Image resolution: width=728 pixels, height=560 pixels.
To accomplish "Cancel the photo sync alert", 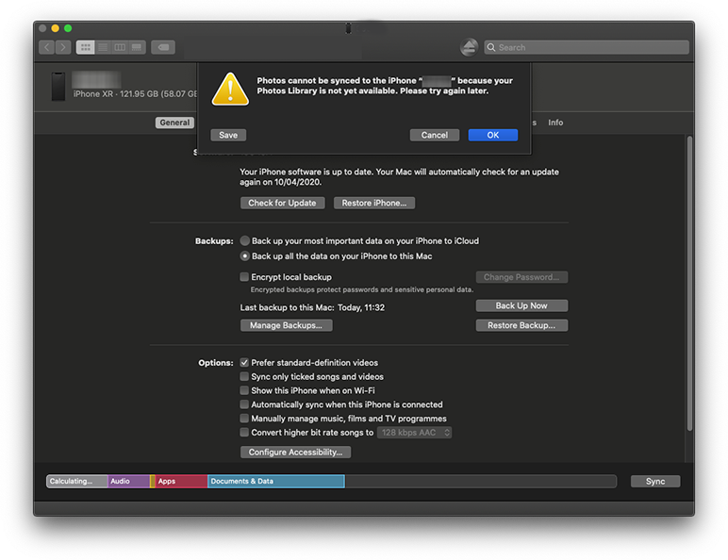I will coord(435,135).
